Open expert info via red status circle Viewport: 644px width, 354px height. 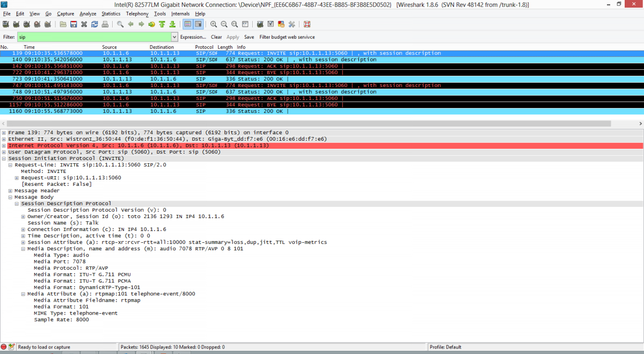(4, 347)
